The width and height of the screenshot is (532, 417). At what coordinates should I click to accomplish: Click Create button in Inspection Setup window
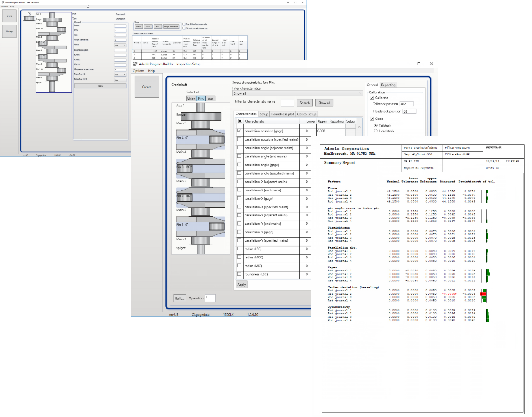tap(147, 87)
